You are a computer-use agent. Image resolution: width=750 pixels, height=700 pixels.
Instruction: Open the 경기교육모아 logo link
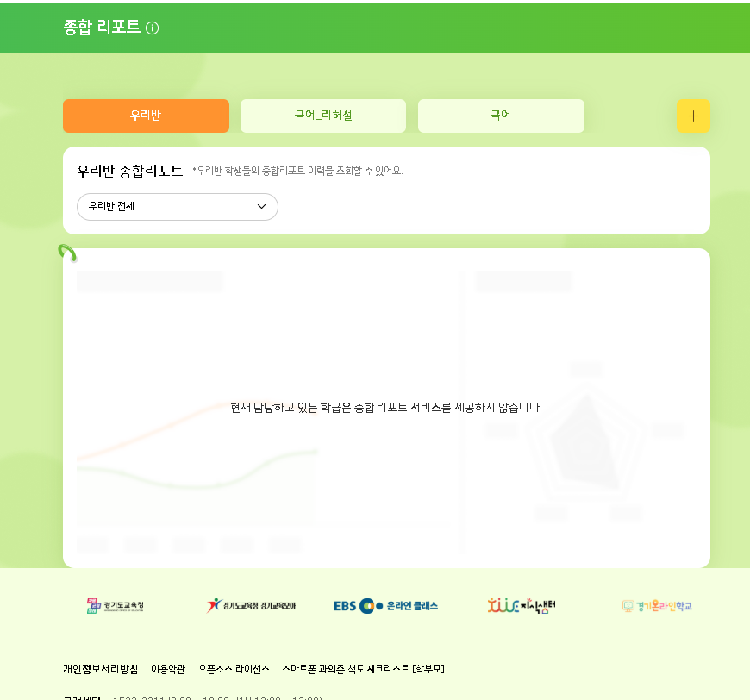click(251, 606)
